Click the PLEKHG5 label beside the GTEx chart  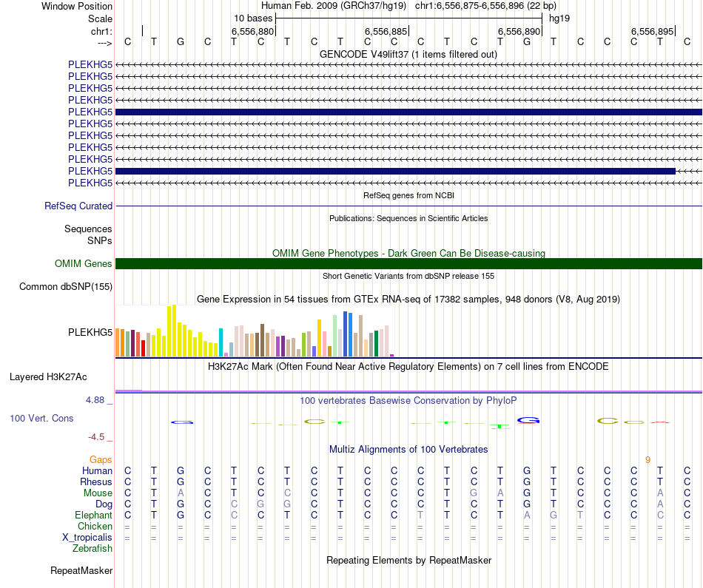point(90,332)
